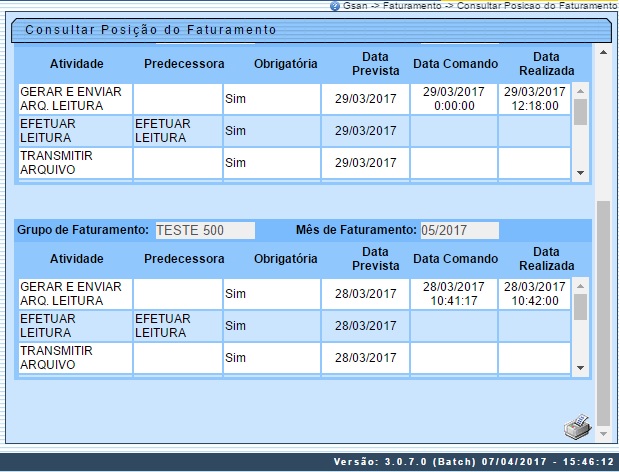This screenshot has height=472, width=619.
Task: Select the Mês de Faturamento field showing 05/2017
Action: coord(458,230)
